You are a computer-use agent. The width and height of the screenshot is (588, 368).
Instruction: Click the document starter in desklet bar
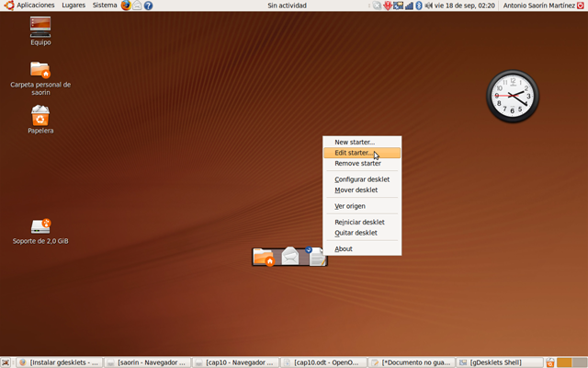[315, 256]
